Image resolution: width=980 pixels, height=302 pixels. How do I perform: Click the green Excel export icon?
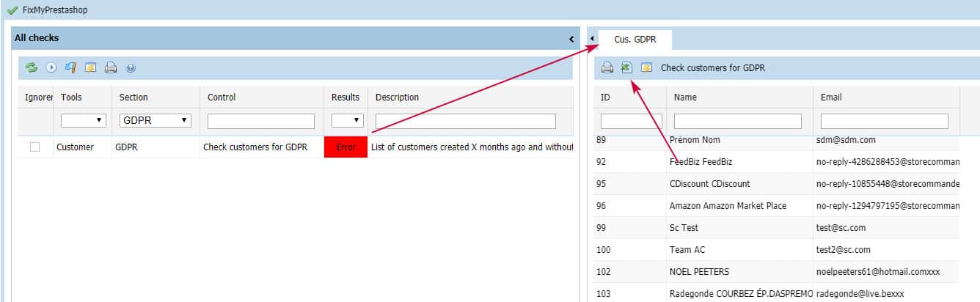point(626,68)
